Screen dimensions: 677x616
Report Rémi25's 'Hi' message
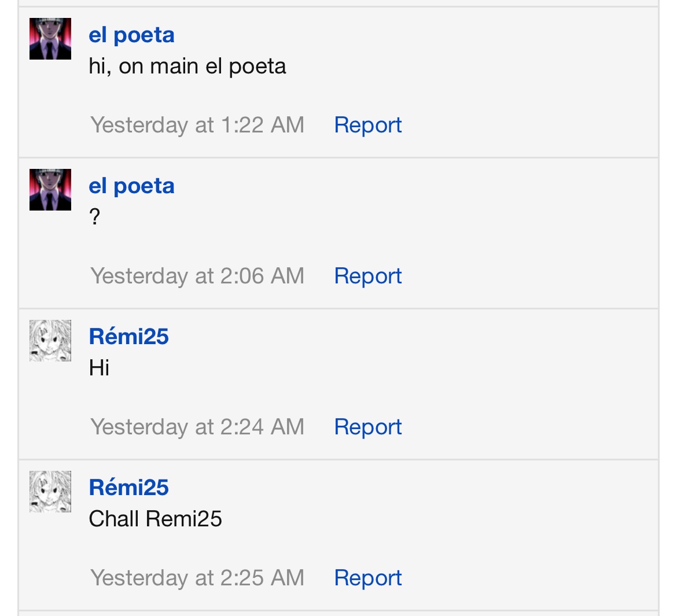coord(367,427)
